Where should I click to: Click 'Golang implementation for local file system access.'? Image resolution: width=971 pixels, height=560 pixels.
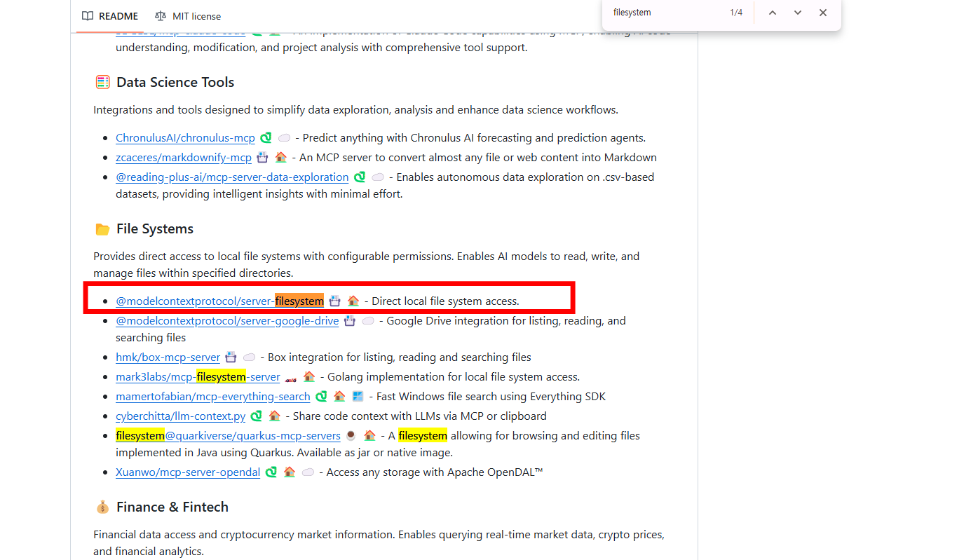click(454, 377)
